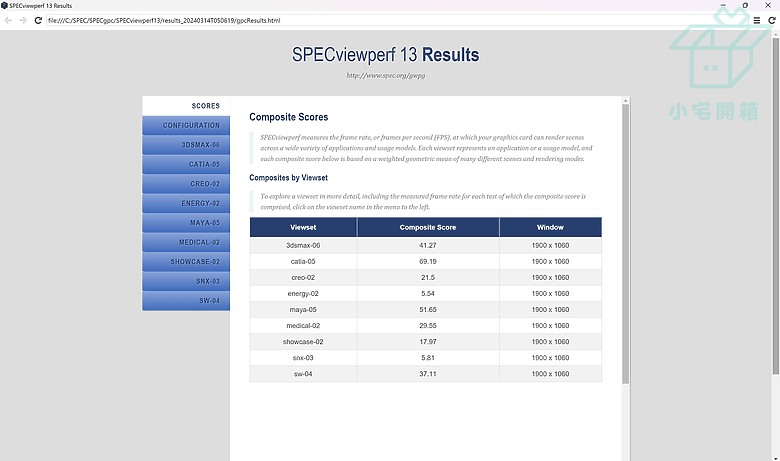
Task: Close the SPECviewperf 13 Results window
Action: click(x=768, y=5)
